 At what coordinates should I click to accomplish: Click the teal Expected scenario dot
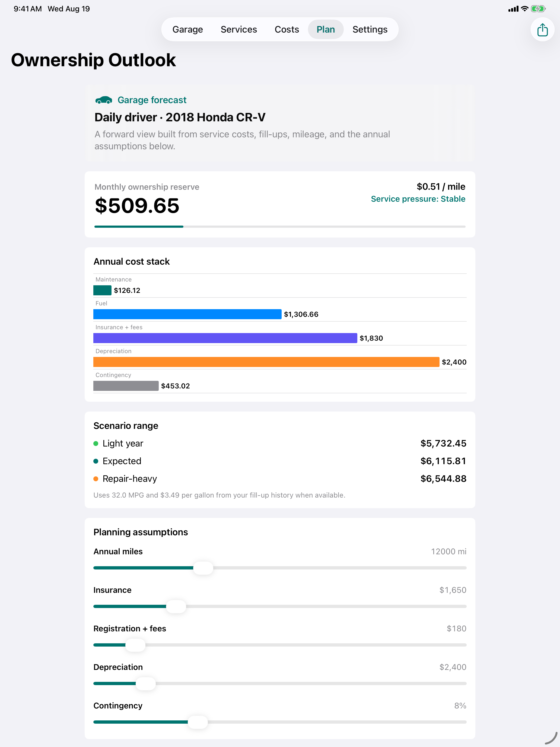click(x=96, y=461)
